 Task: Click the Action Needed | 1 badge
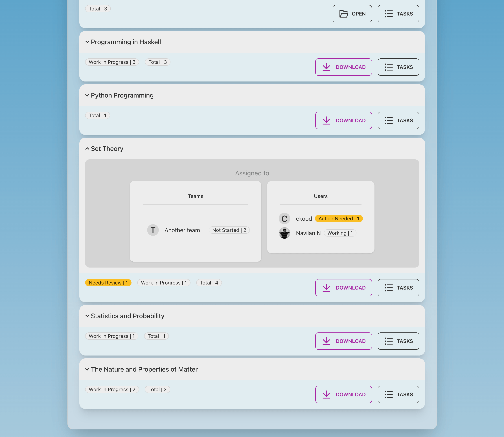click(x=339, y=219)
